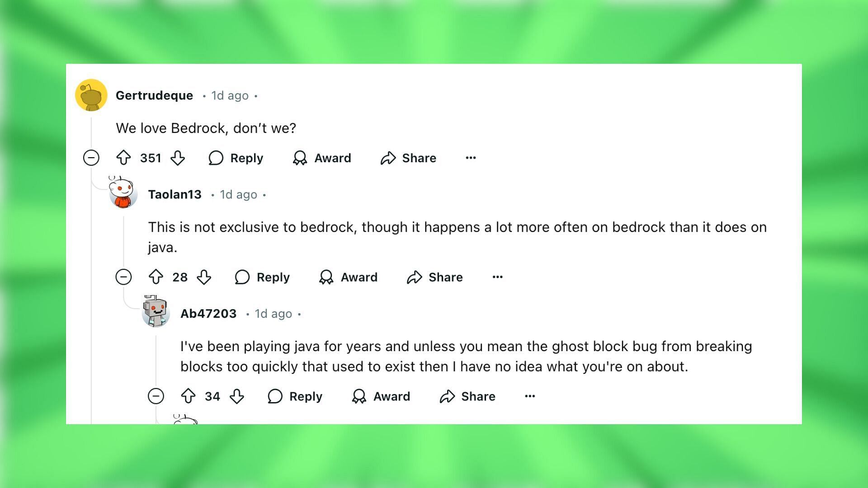868x488 pixels.
Task: Collapse Taolan13's reply thread
Action: (123, 277)
